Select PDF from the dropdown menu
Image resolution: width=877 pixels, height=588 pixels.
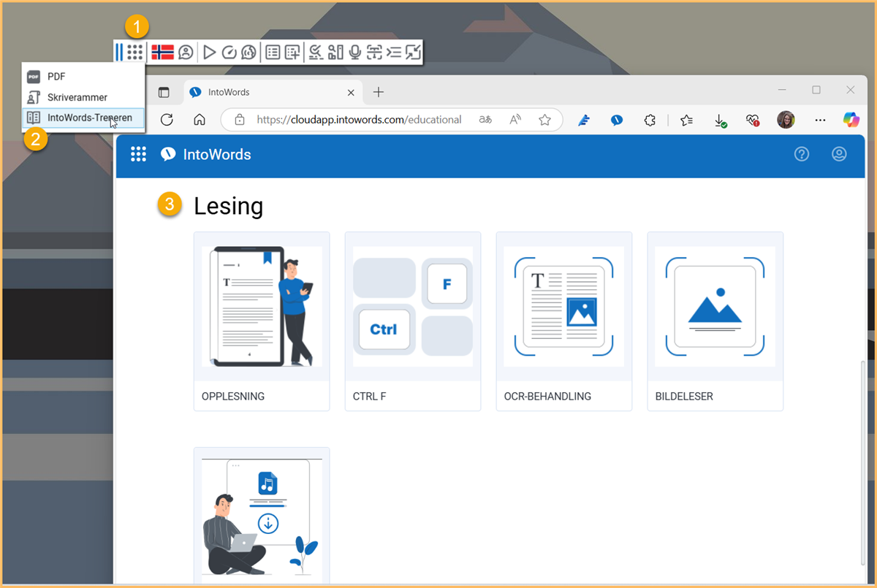(x=83, y=77)
